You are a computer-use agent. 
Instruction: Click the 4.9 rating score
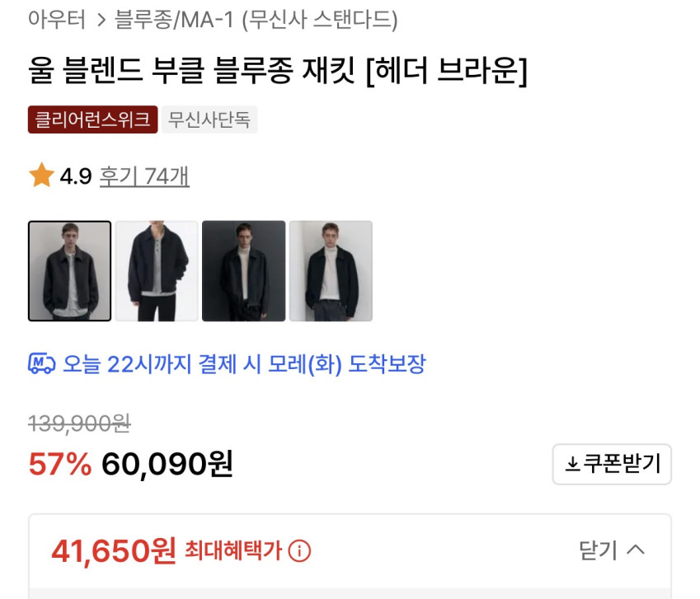coord(75,175)
